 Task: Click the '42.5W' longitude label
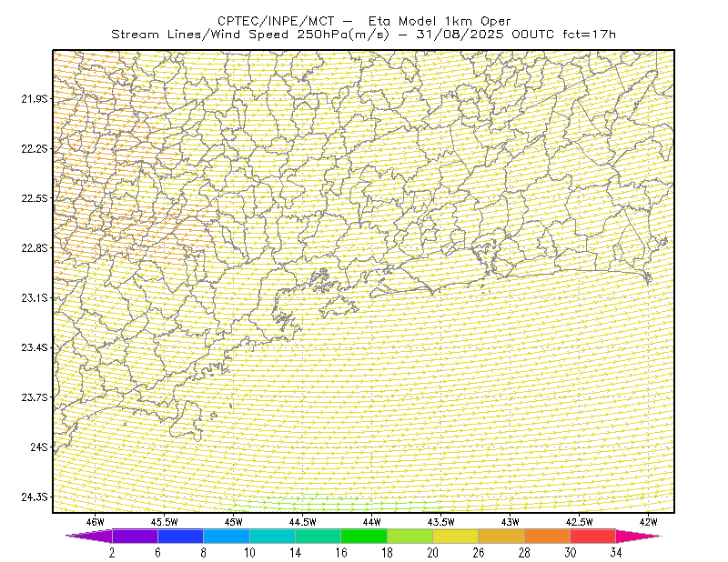(x=580, y=522)
